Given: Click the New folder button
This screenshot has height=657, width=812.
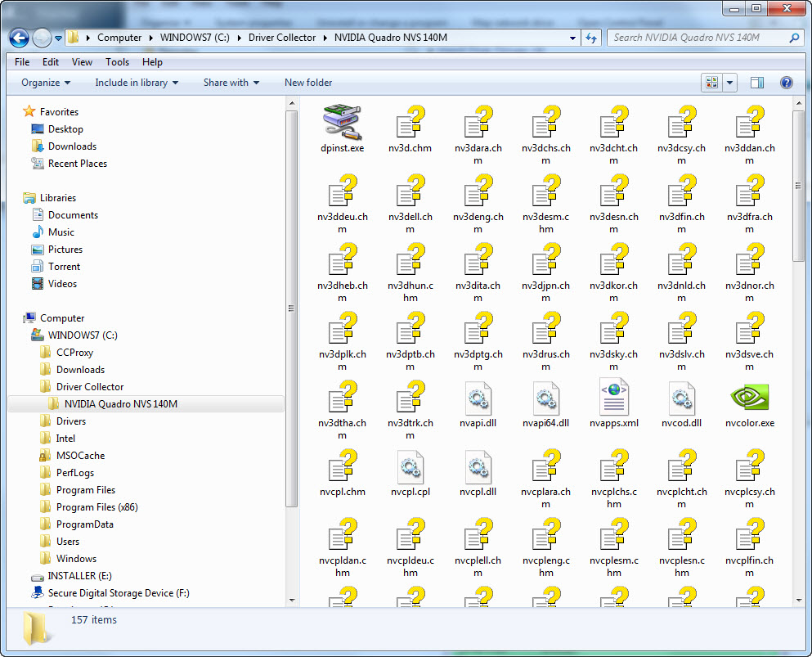Looking at the screenshot, I should (308, 83).
